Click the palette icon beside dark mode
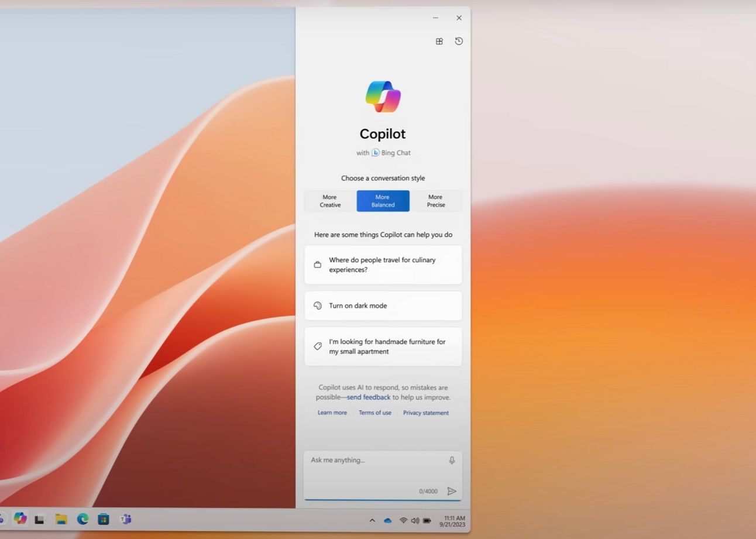 click(318, 305)
